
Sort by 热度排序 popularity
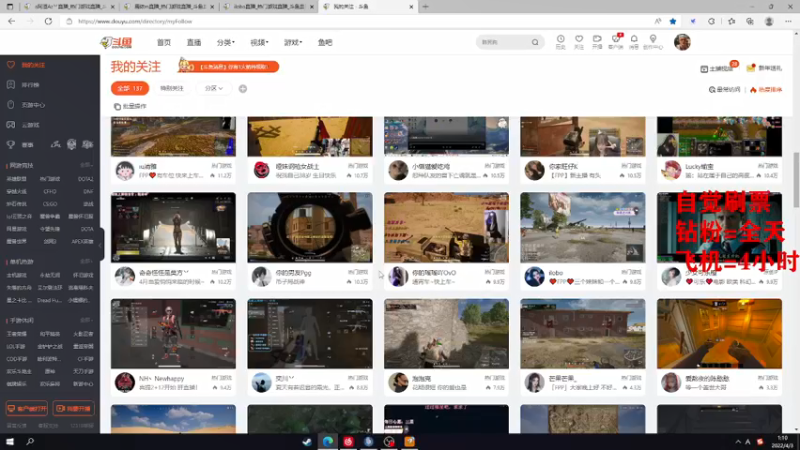766,90
